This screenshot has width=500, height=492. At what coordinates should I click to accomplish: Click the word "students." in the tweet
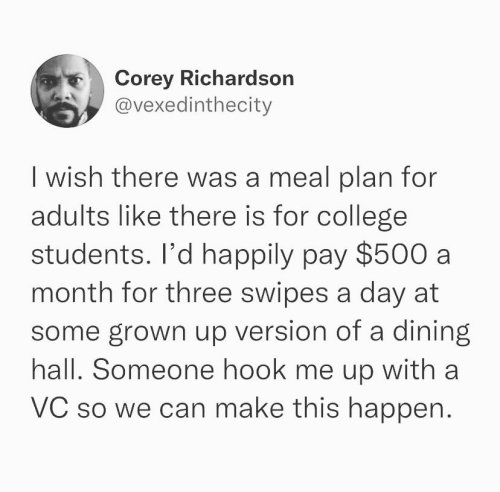tap(90, 255)
